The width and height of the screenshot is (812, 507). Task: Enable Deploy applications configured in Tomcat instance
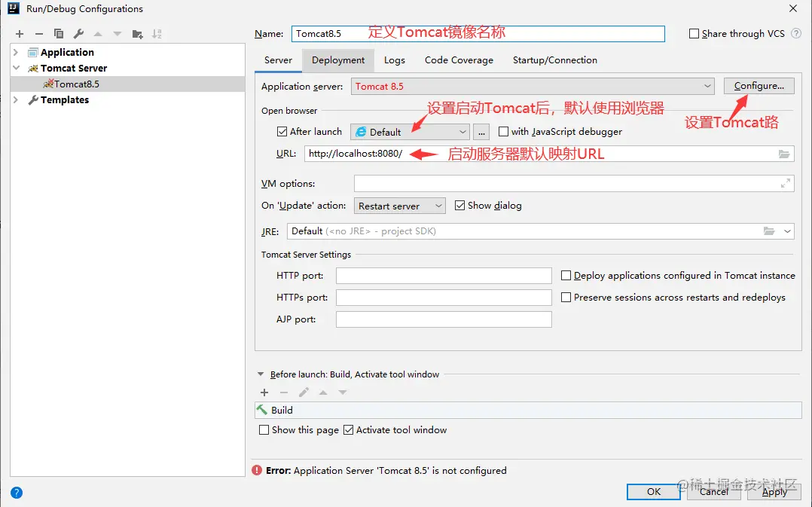[x=566, y=276]
